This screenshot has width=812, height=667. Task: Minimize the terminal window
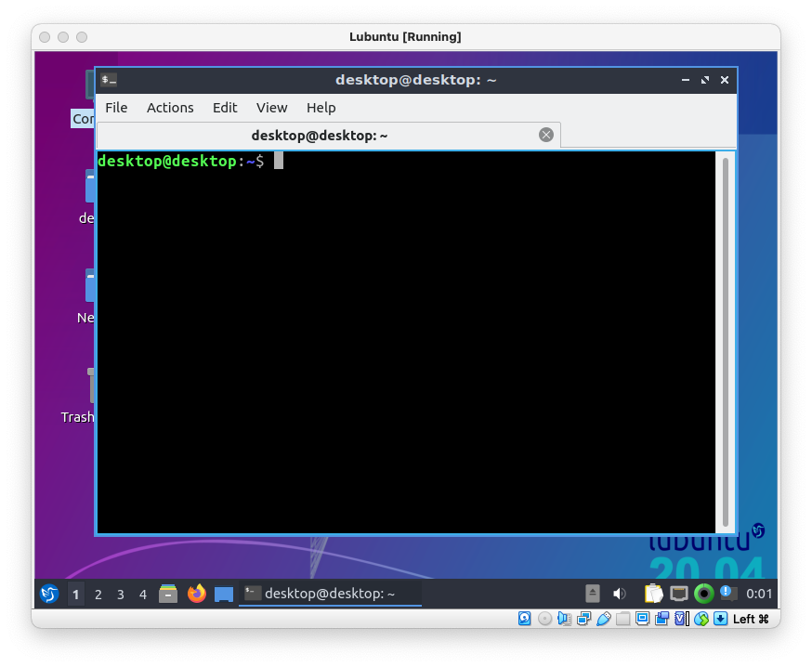685,80
